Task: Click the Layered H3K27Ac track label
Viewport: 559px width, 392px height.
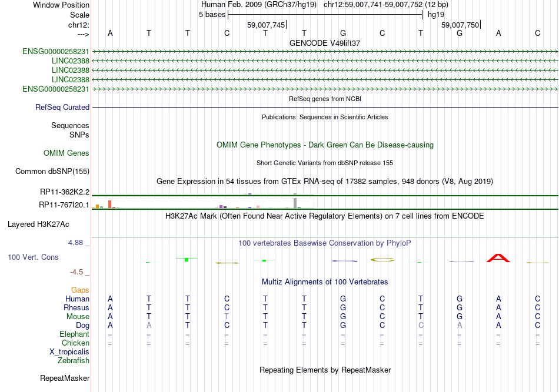Action: (38, 225)
